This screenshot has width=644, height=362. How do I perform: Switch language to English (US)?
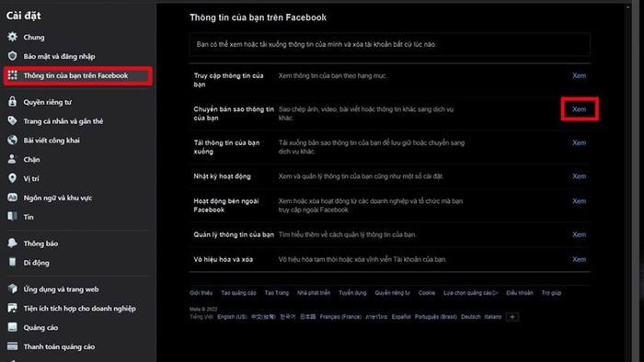coord(233,317)
